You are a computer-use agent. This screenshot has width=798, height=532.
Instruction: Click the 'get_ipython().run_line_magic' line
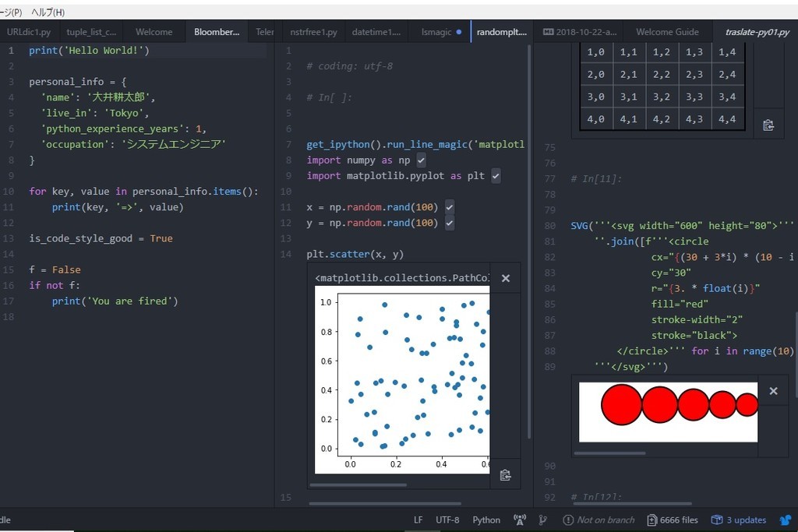(x=415, y=144)
